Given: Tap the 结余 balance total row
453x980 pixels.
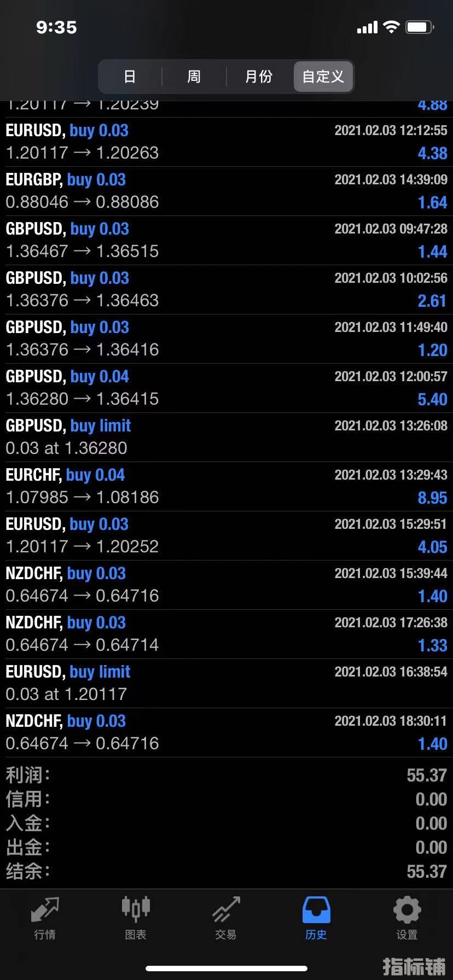Looking at the screenshot, I should tap(226, 871).
